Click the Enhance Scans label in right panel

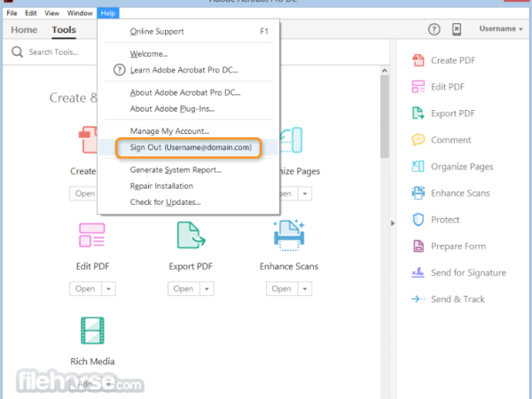point(460,193)
